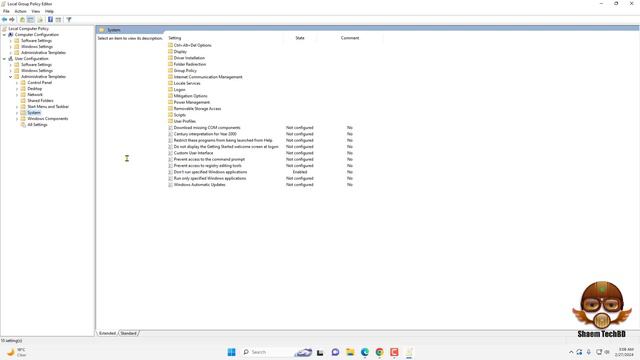Select Windows Automatic Updates policy

coord(199,184)
